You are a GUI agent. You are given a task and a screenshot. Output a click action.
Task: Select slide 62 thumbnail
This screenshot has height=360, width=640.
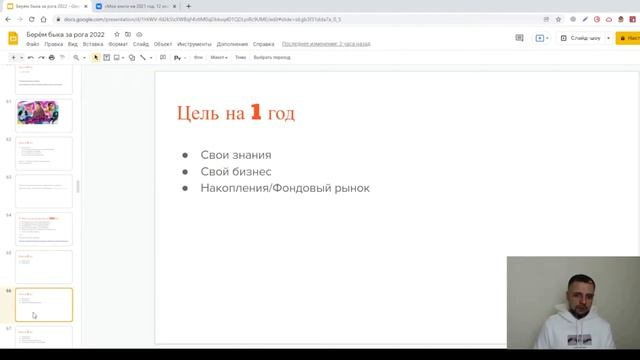(x=44, y=153)
